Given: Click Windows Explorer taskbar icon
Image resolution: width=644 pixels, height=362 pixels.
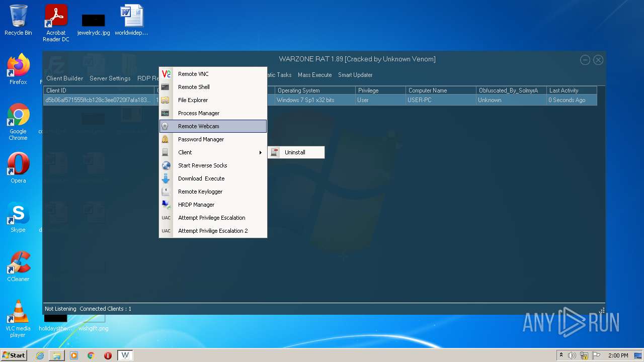Looking at the screenshot, I should [x=57, y=355].
